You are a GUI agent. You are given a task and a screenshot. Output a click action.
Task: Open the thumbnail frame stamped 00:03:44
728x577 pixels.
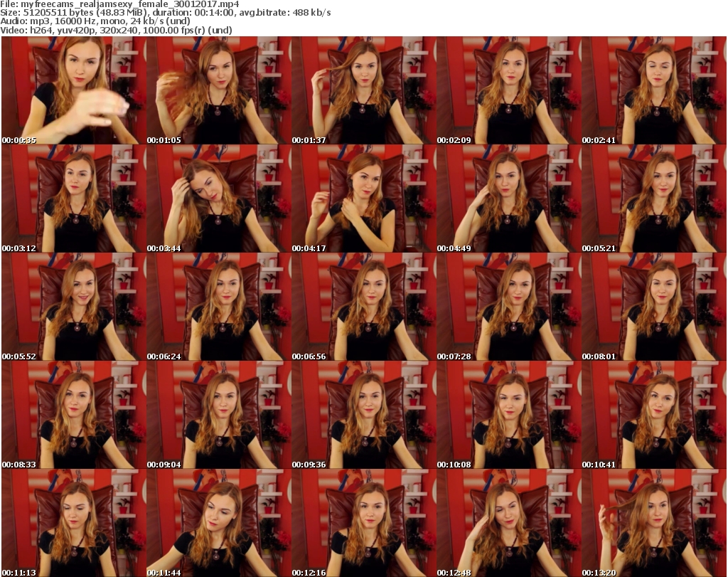point(218,198)
